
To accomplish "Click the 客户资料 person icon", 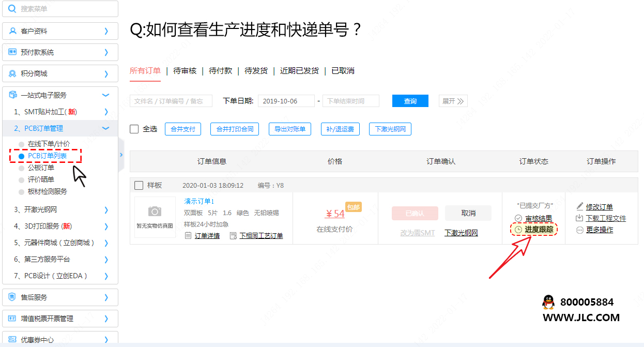I will [x=13, y=31].
